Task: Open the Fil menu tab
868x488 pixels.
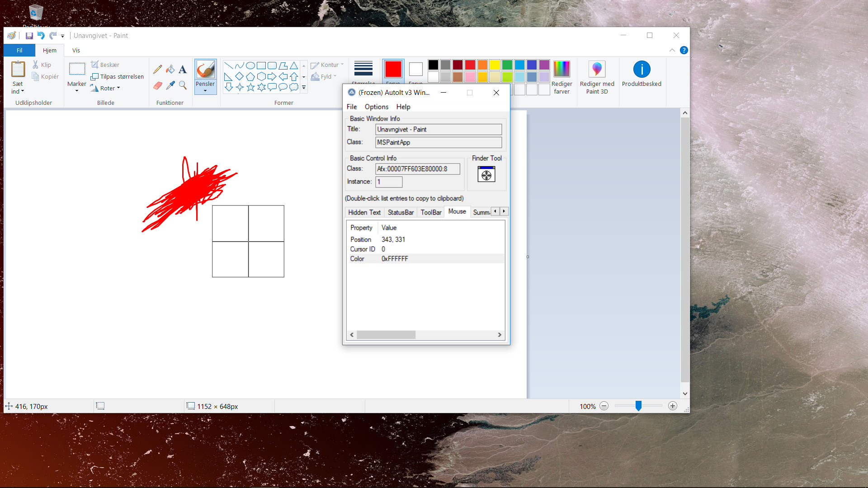Action: pos(19,50)
